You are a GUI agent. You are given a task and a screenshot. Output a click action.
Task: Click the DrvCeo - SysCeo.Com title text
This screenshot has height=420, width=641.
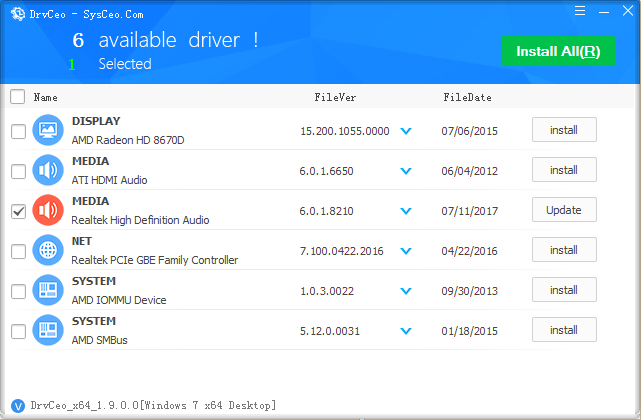[x=87, y=15]
